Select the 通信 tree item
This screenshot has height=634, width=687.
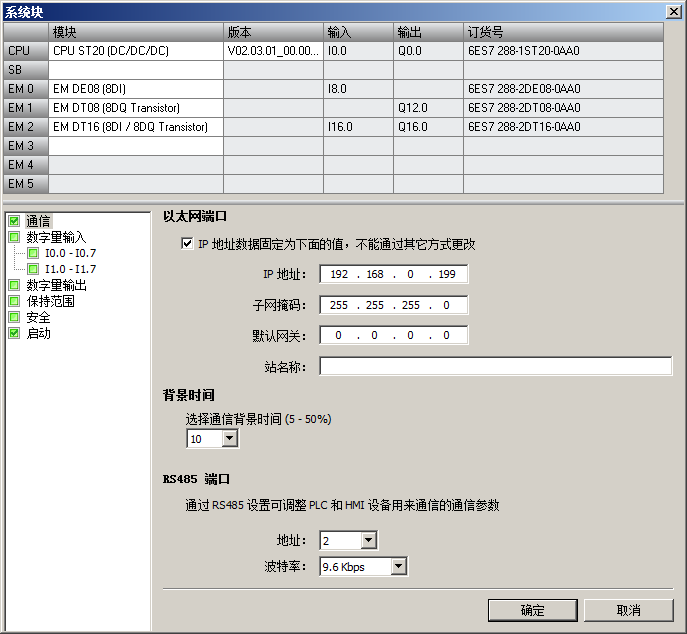pyautogui.click(x=38, y=221)
